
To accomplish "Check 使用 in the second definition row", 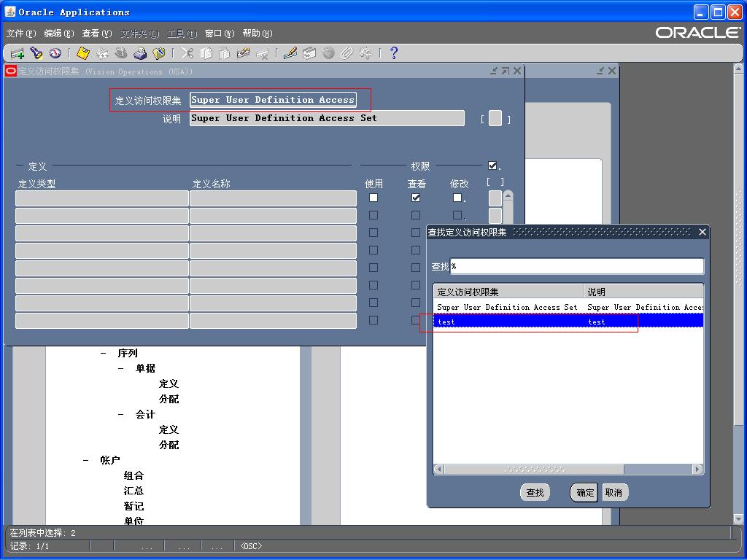I will pos(373,215).
